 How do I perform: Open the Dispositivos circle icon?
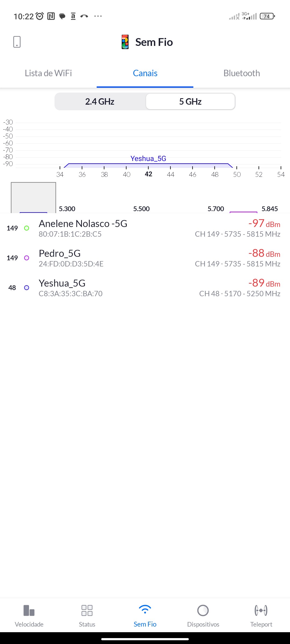(203, 610)
